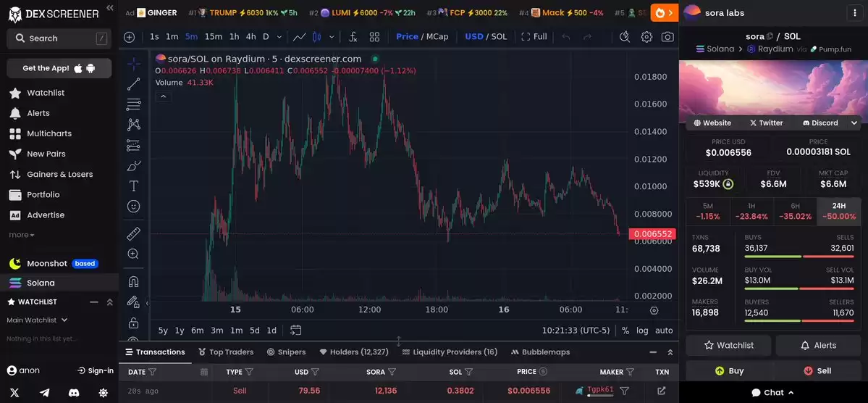Take a chart snapshot with camera icon
Screen dimensions: 868x403
pyautogui.click(x=667, y=36)
